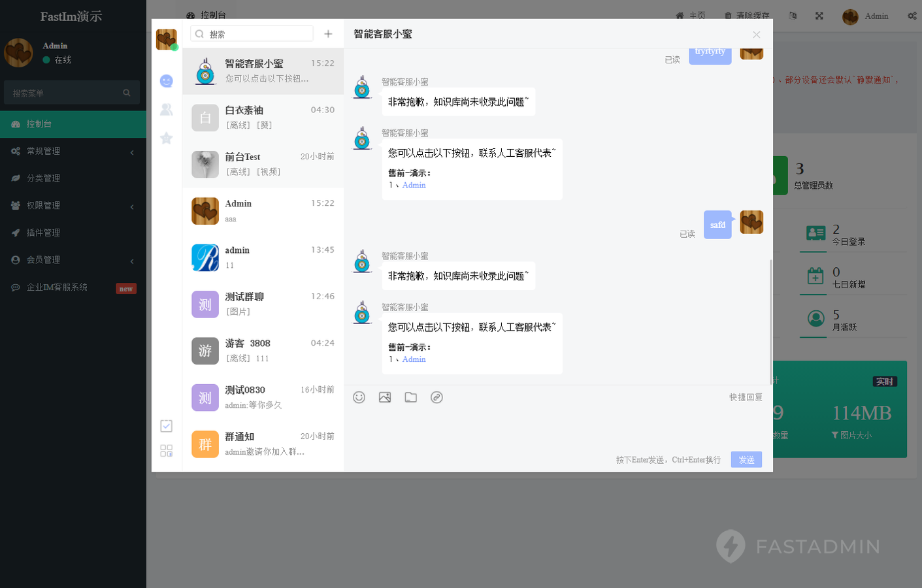Image resolution: width=922 pixels, height=588 pixels.
Task: Open the conversations smiley sidebar icon
Action: [x=167, y=81]
